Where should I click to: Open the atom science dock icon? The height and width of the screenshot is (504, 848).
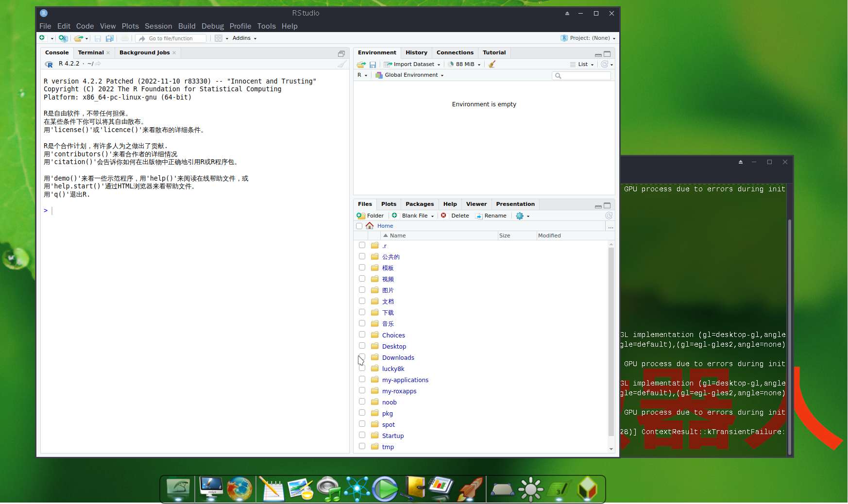click(357, 489)
